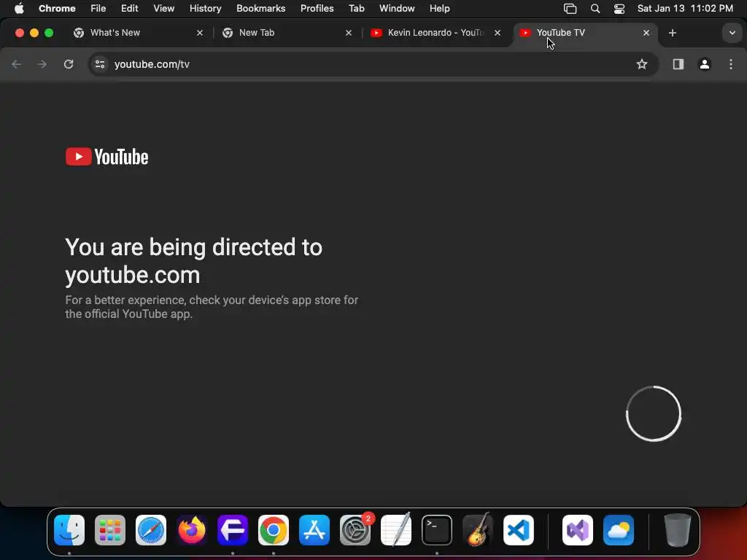
Task: Close the Kevin Leonardo tab
Action: click(498, 33)
